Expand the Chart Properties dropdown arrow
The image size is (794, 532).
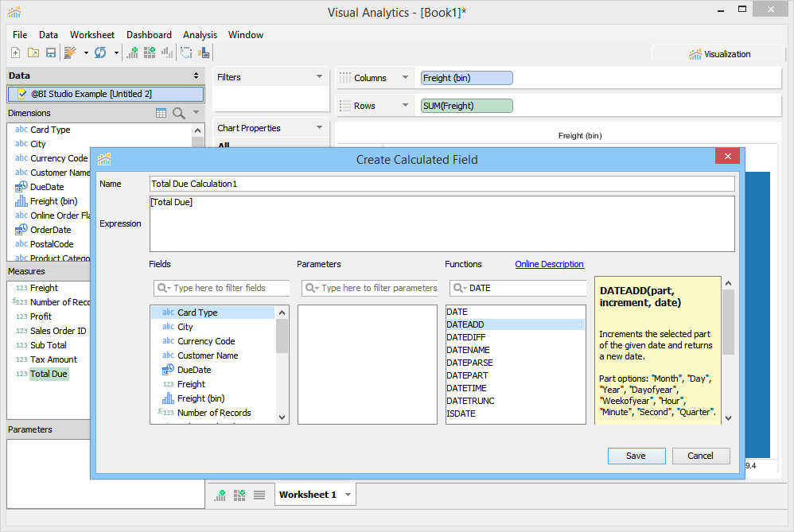320,127
